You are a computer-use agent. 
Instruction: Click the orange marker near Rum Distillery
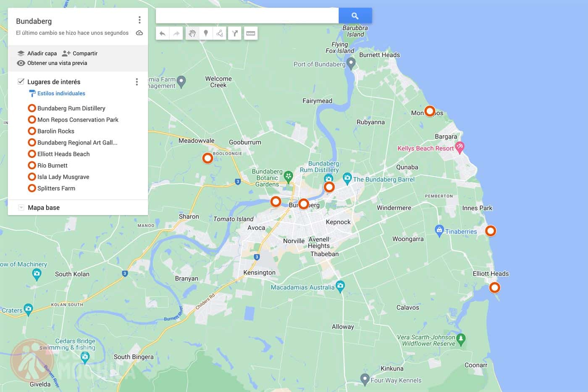point(329,187)
